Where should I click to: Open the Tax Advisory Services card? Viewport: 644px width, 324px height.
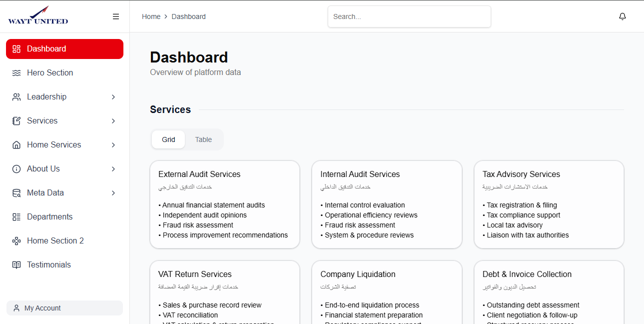coord(549,204)
